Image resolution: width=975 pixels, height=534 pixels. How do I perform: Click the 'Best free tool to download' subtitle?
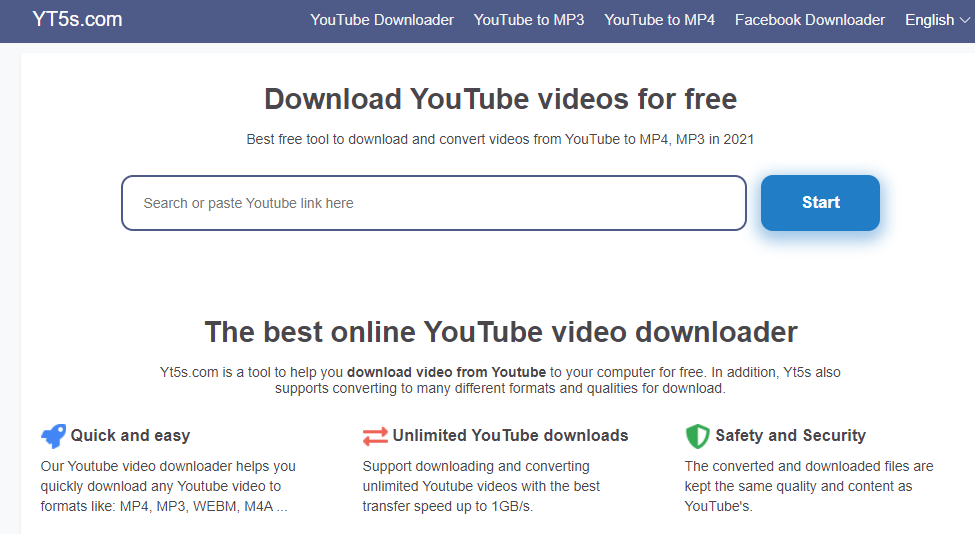tap(500, 139)
